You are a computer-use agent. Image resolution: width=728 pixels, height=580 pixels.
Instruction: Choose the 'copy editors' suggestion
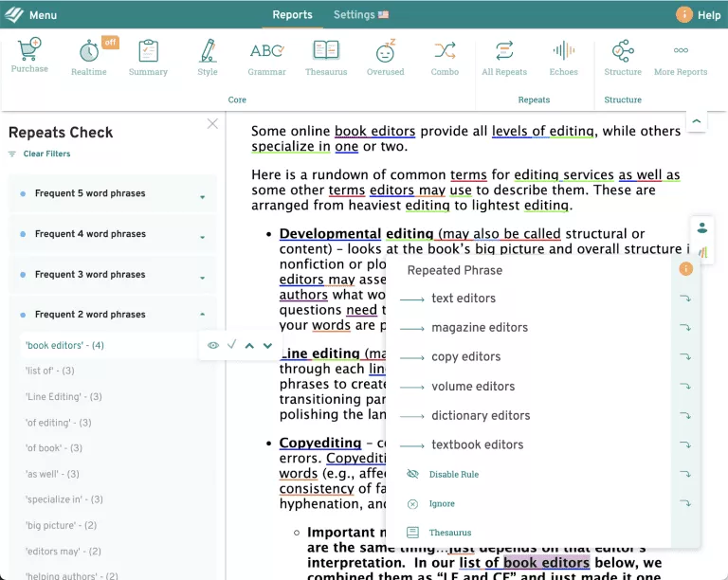click(466, 357)
